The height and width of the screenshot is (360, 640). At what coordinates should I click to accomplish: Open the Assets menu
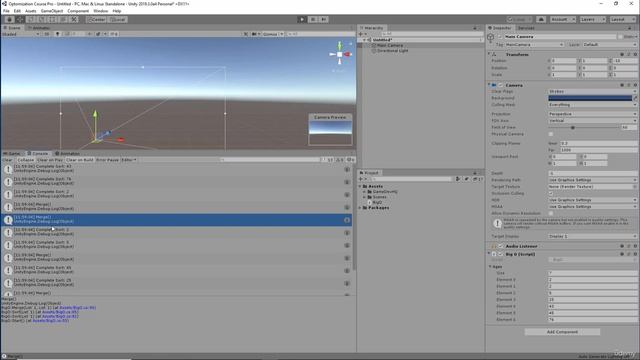[31, 11]
